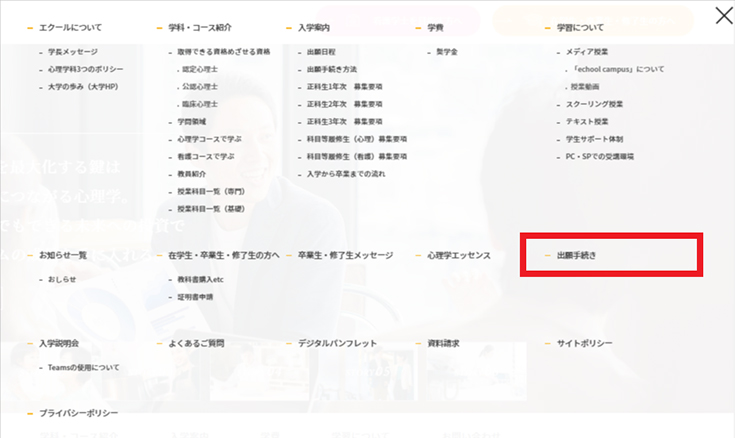Viewport: 735px width, 438px height.
Task: Open 正科生2年次 募集要項 link
Action: point(345,104)
